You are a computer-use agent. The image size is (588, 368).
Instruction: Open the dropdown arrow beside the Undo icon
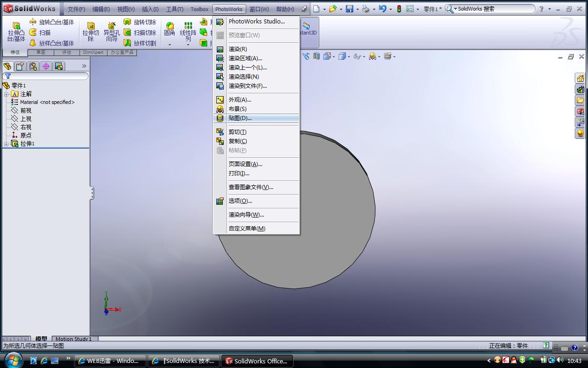[x=390, y=9]
